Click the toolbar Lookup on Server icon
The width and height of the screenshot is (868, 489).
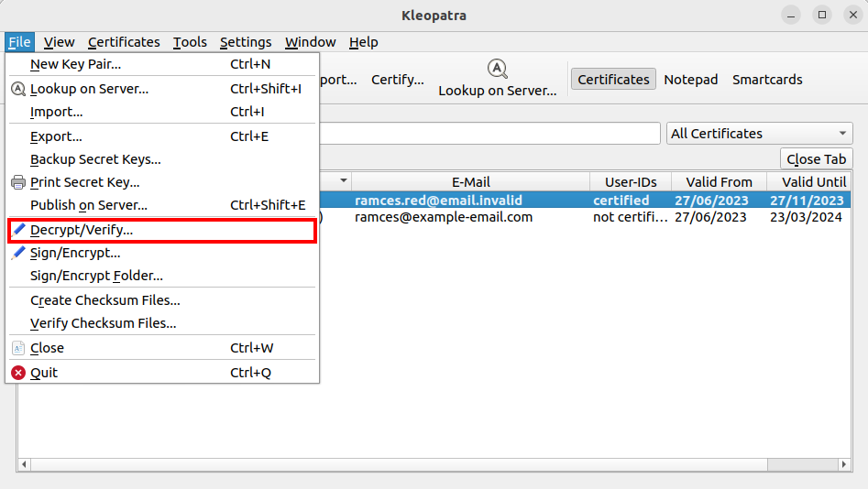(x=497, y=69)
